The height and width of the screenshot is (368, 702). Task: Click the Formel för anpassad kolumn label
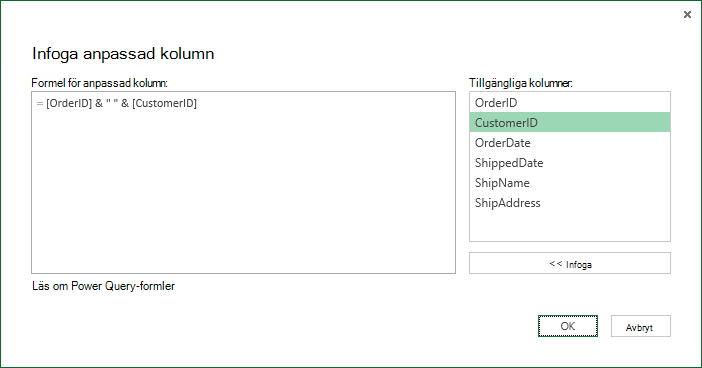pos(99,83)
